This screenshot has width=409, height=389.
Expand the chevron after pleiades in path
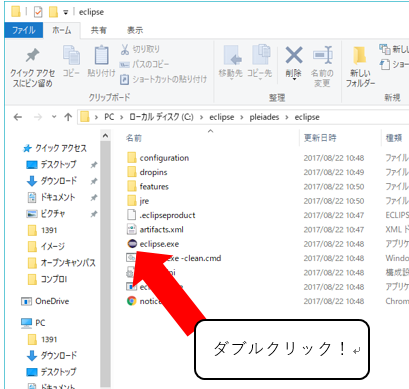pyautogui.click(x=287, y=117)
